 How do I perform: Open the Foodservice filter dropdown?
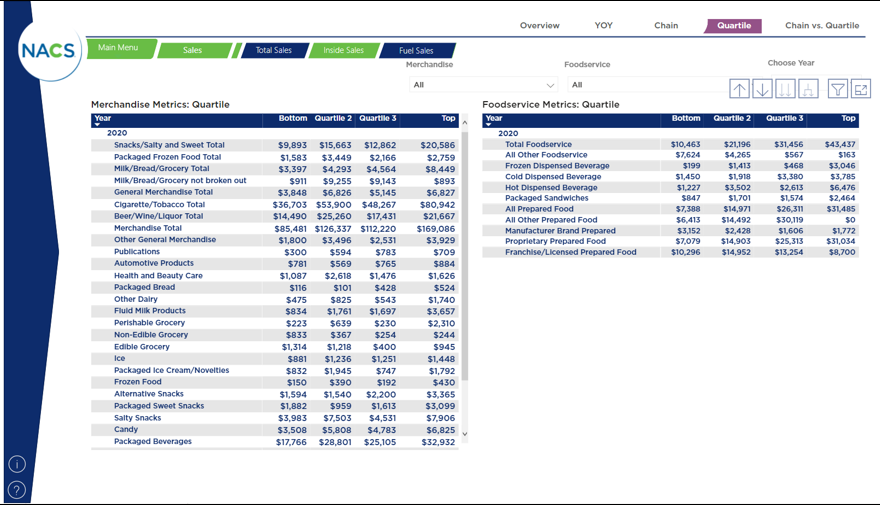[645, 85]
